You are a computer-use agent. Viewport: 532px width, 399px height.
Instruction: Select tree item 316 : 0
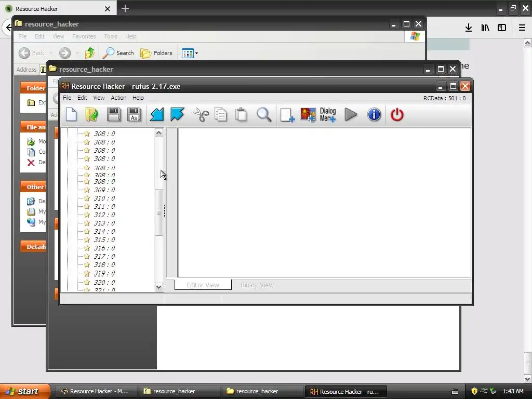(104, 248)
